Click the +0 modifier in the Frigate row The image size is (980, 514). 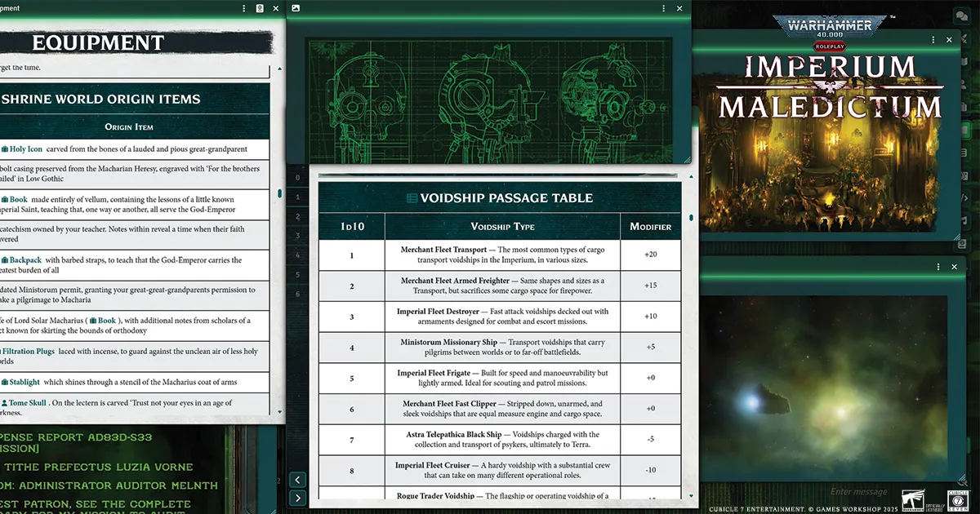[651, 379]
